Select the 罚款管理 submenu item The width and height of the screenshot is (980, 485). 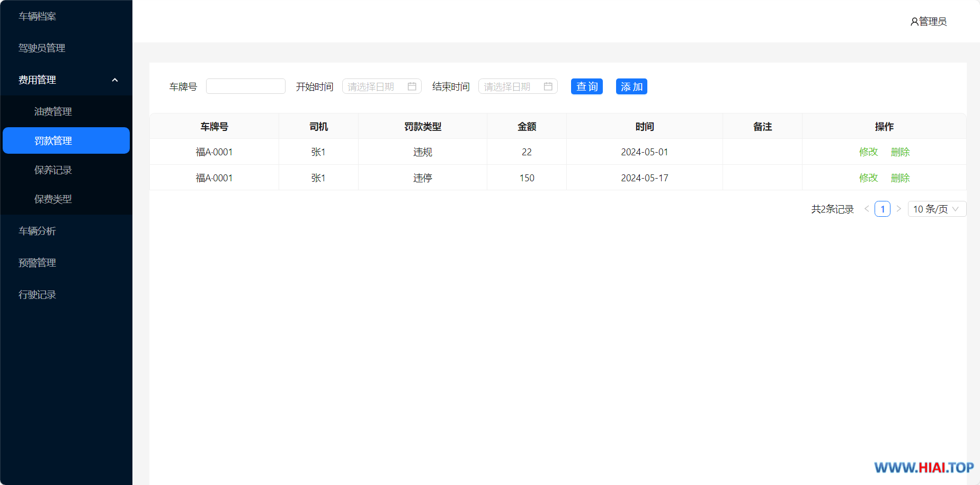point(66,140)
